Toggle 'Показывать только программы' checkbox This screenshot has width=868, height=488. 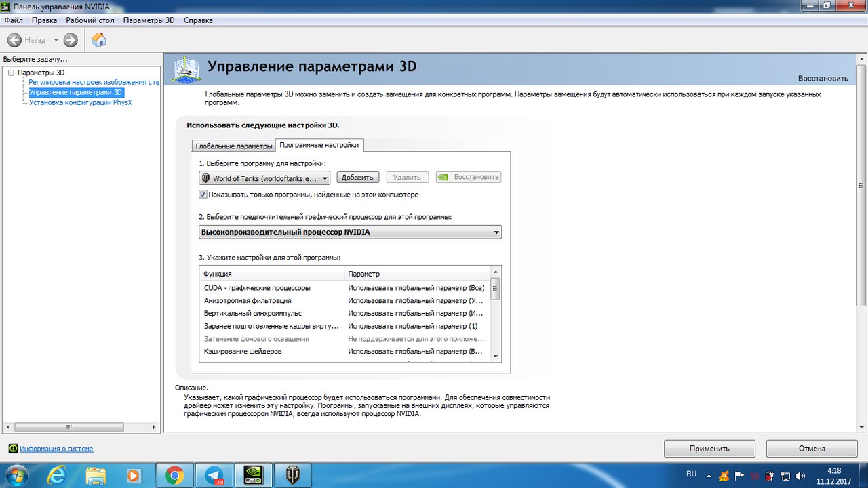tap(203, 195)
